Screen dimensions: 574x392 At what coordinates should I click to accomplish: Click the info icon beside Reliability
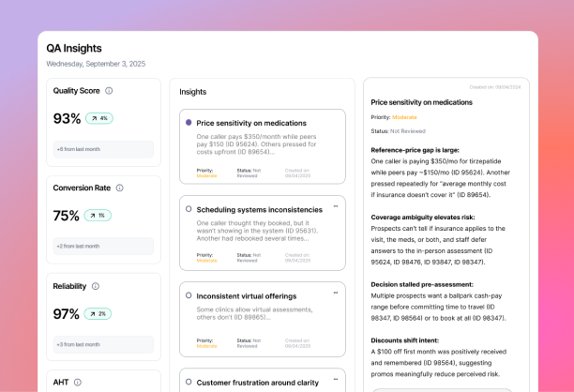click(x=96, y=286)
